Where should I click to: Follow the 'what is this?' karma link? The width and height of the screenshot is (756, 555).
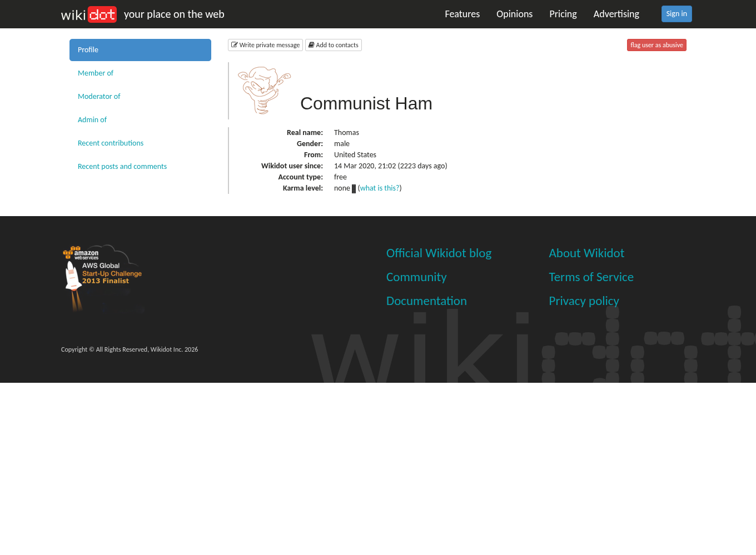coord(380,188)
